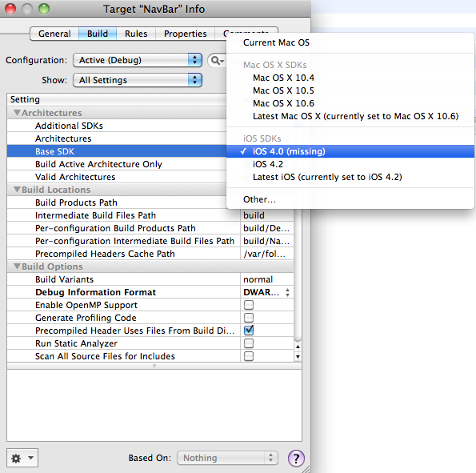
Task: Select the Base SDK setting row
Action: (x=117, y=151)
